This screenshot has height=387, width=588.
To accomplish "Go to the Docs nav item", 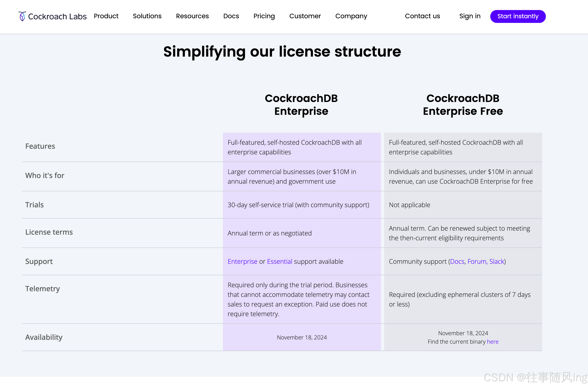I will 231,16.
